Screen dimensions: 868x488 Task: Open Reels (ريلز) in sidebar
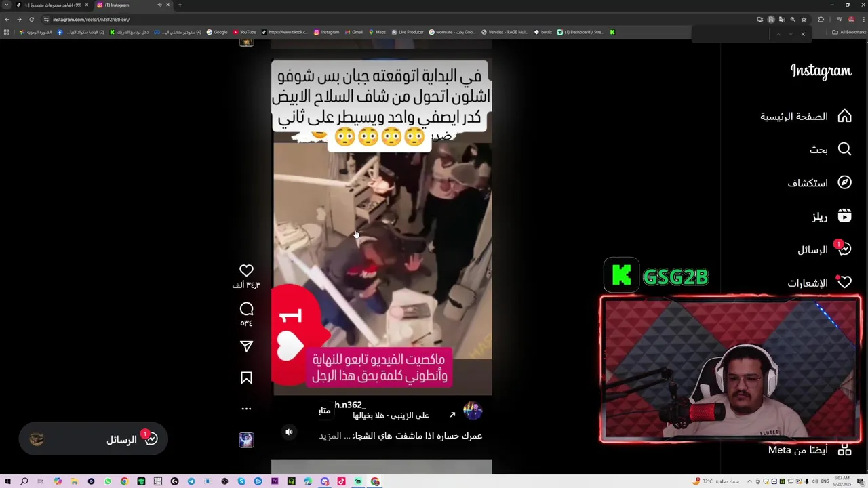coord(831,216)
